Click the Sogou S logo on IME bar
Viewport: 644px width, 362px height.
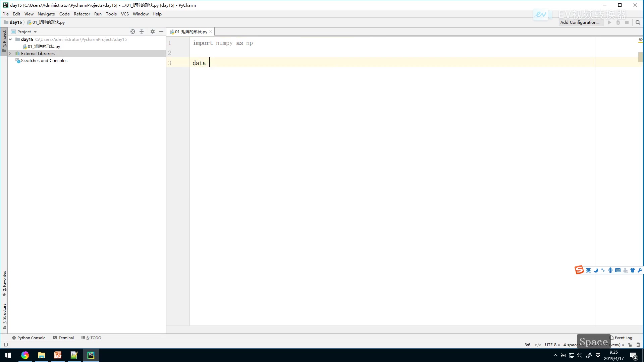point(579,270)
